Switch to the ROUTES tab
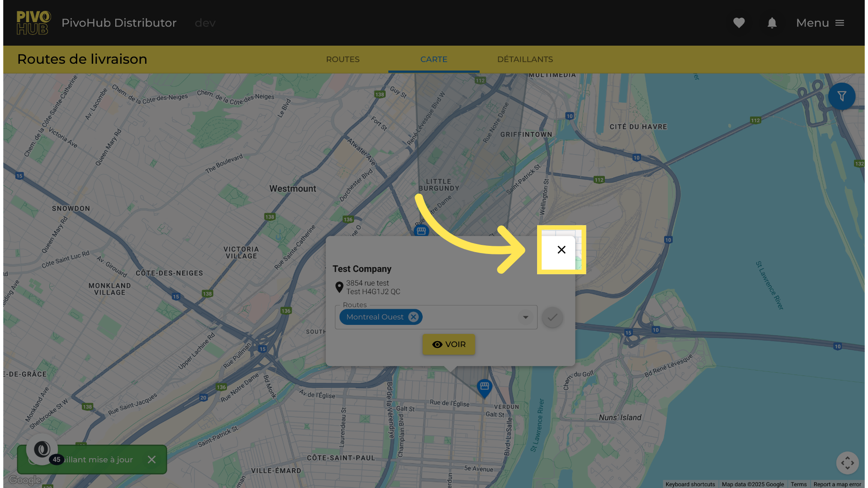The width and height of the screenshot is (868, 488). coord(343,59)
